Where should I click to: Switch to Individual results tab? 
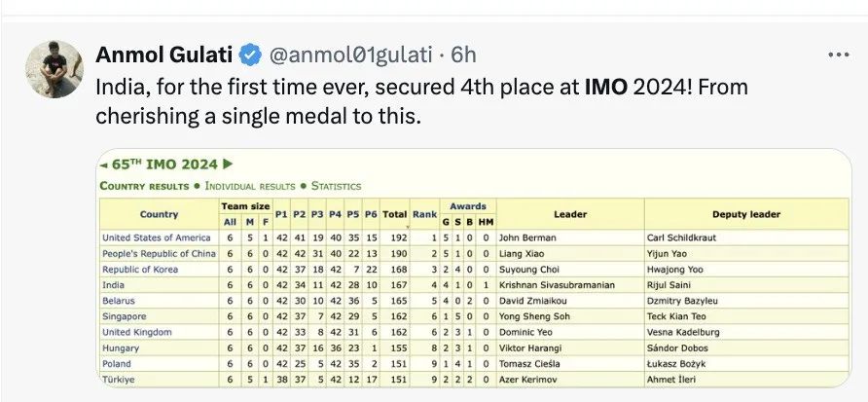[250, 186]
